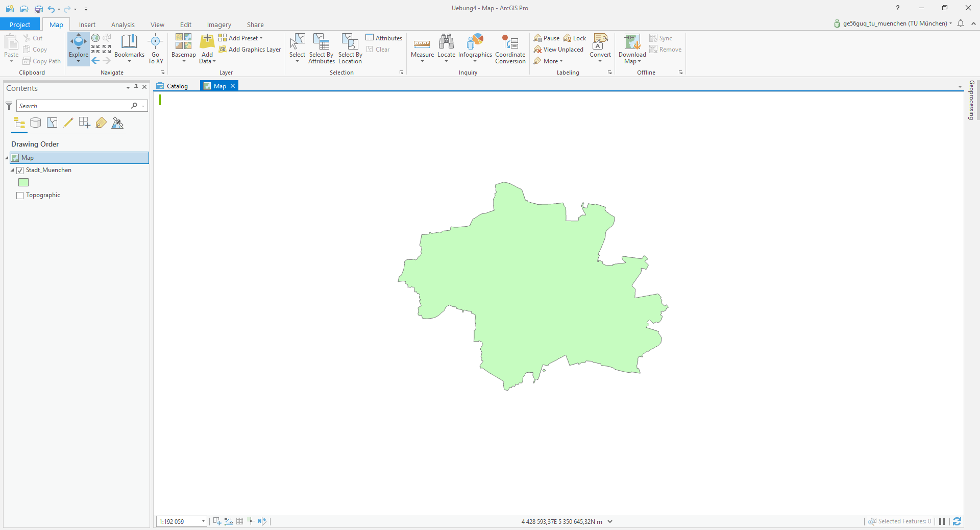Viewport: 980px width, 530px height.
Task: Toggle View Unplaced labels
Action: pyautogui.click(x=558, y=50)
